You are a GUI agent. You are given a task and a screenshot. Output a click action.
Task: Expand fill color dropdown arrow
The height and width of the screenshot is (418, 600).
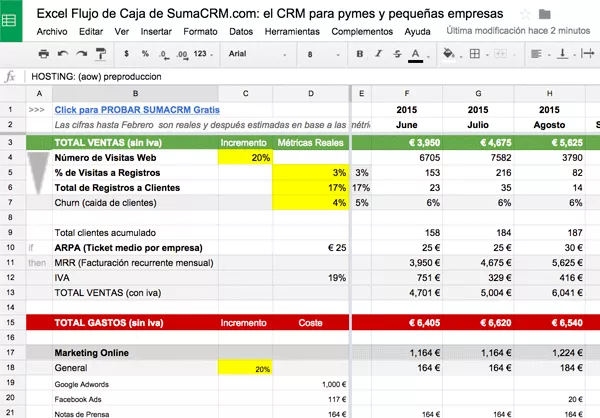point(461,57)
